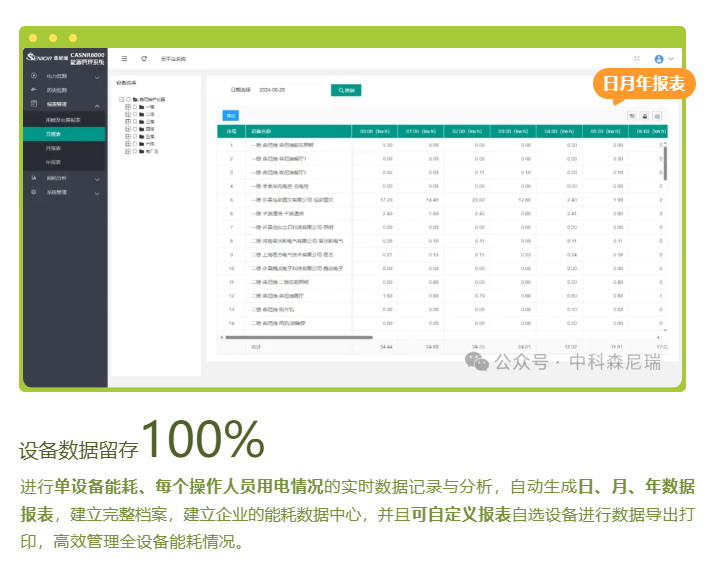Click the report sheet icon beside 报表管理
This screenshot has width=713, height=577.
(34, 104)
